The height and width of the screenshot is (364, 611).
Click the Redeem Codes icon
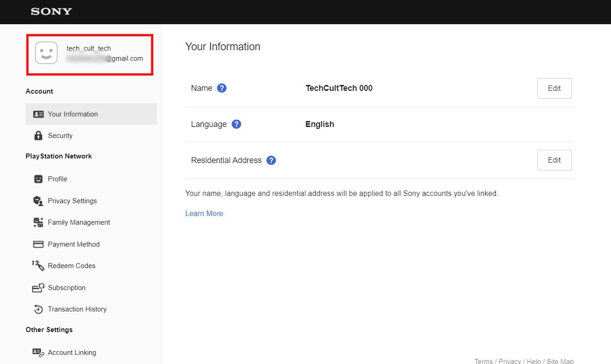tap(38, 266)
